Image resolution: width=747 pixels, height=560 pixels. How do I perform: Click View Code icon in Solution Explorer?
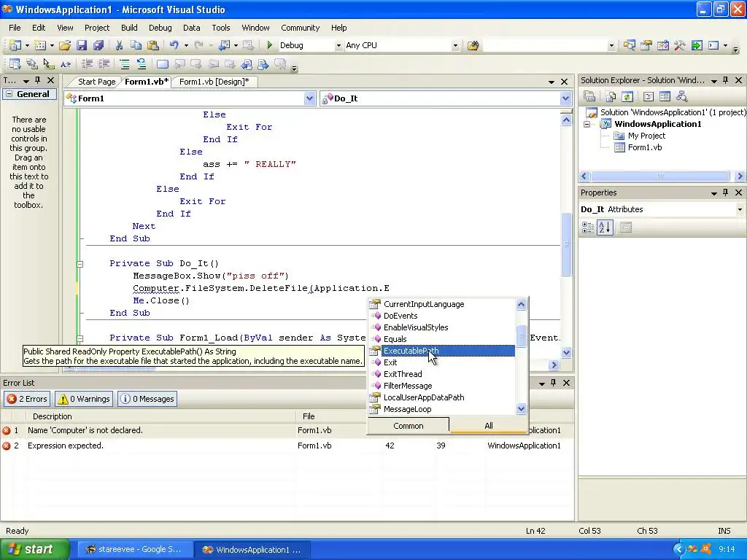point(649,97)
